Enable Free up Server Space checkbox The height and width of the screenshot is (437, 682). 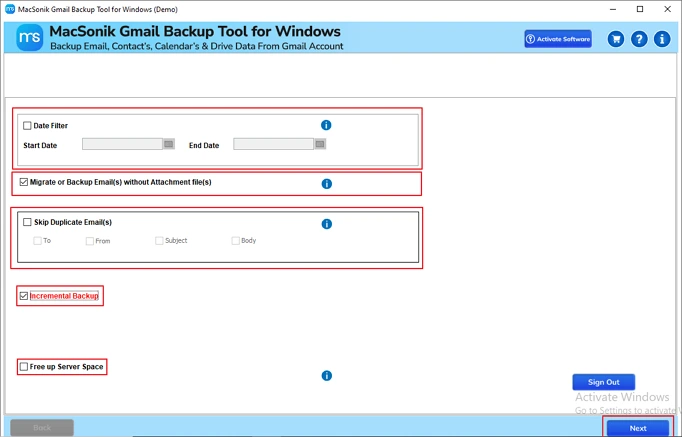[23, 367]
